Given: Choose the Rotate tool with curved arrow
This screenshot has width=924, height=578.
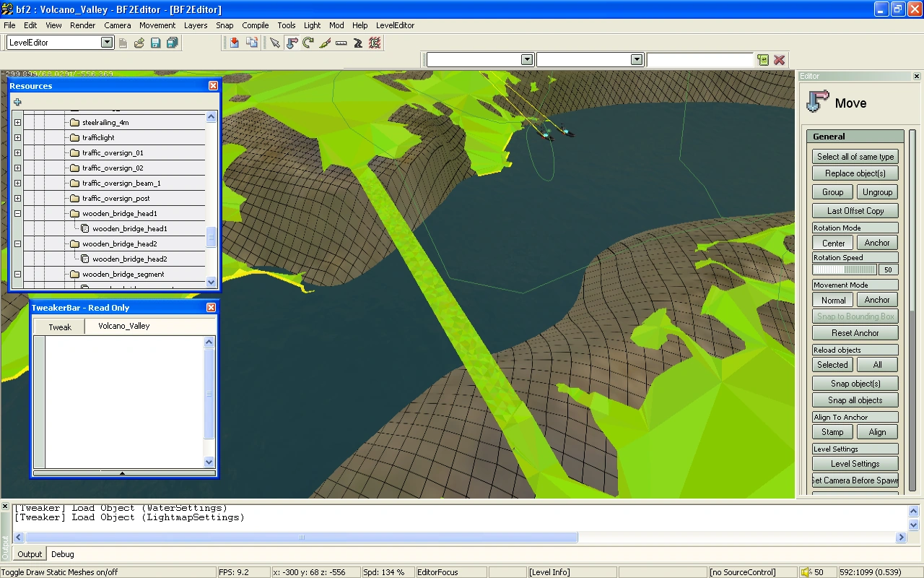Looking at the screenshot, I should 308,43.
